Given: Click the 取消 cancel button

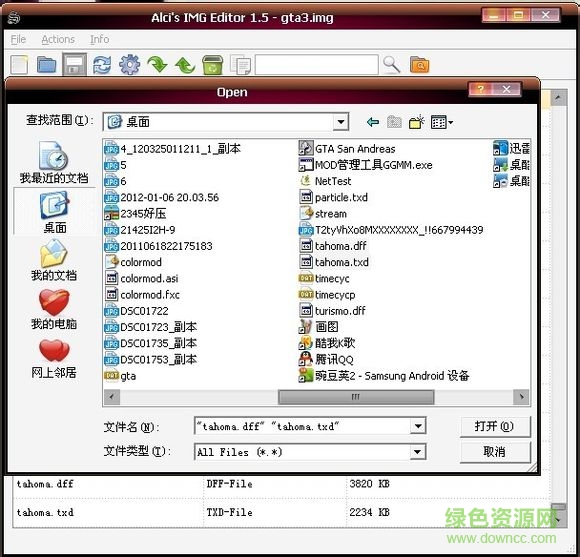Looking at the screenshot, I should point(495,452).
